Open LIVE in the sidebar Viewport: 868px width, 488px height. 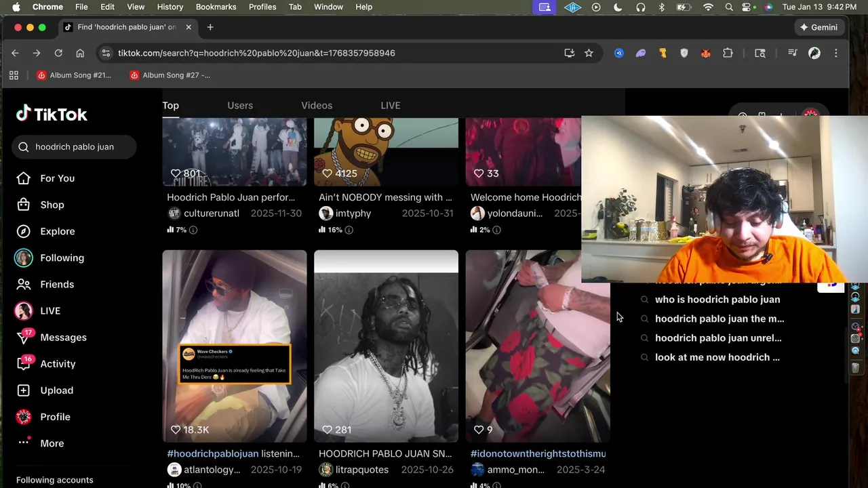coord(50,310)
